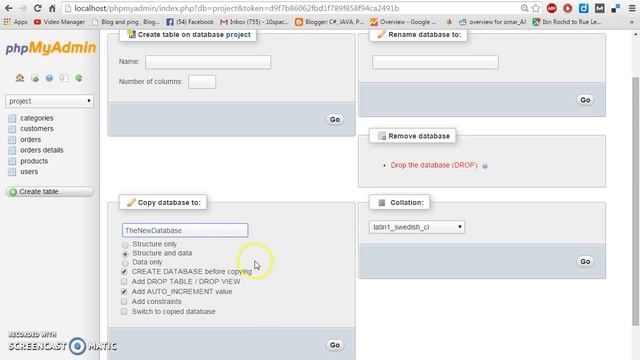640x360 pixels.
Task: Open the (54) Facebook bookmark
Action: pyautogui.click(x=190, y=22)
